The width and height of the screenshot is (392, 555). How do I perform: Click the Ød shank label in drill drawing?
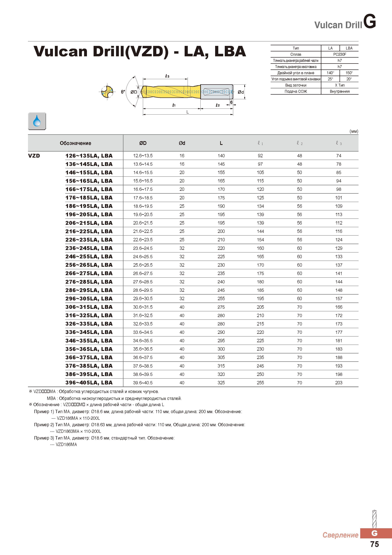(x=241, y=92)
